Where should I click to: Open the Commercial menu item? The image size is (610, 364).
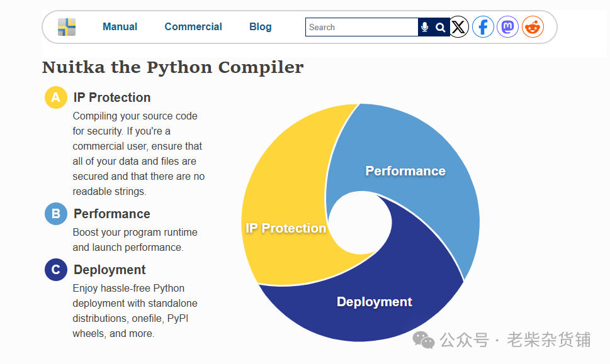coord(193,27)
